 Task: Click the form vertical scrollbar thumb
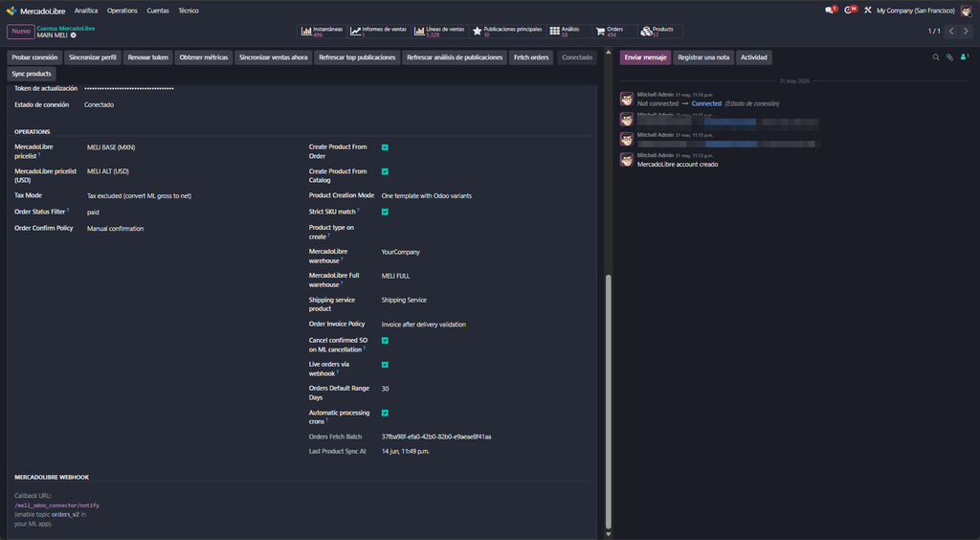point(609,400)
